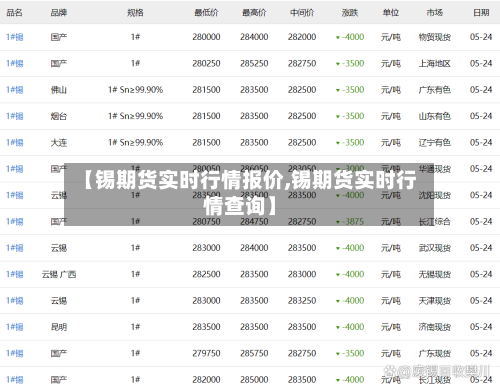500x389 pixels.
Task: Select the 上海地区 market cell
Action: point(435,63)
